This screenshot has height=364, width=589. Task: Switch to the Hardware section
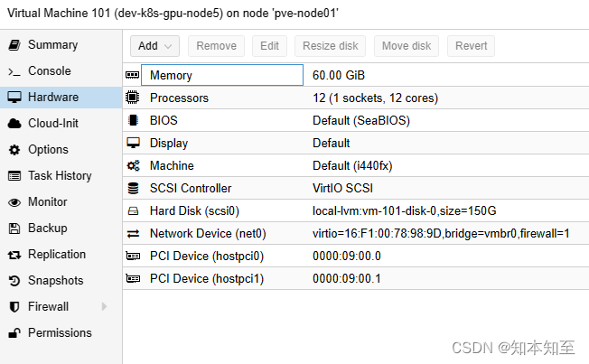(x=53, y=98)
